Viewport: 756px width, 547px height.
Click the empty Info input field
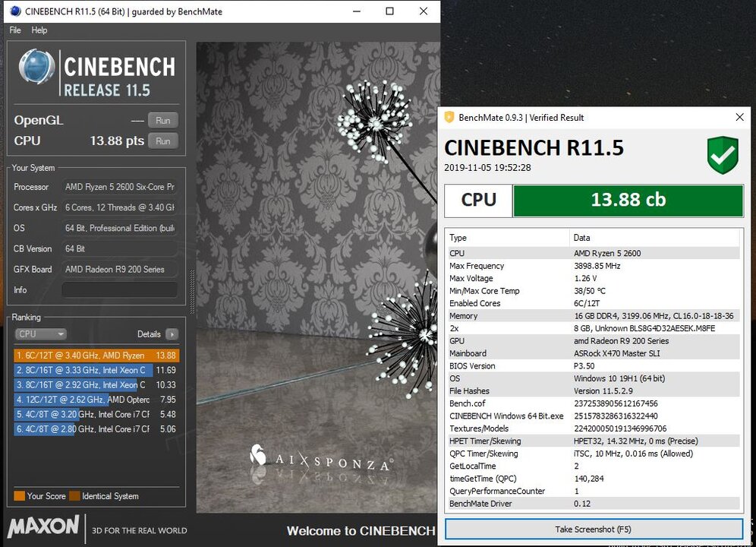[120, 289]
